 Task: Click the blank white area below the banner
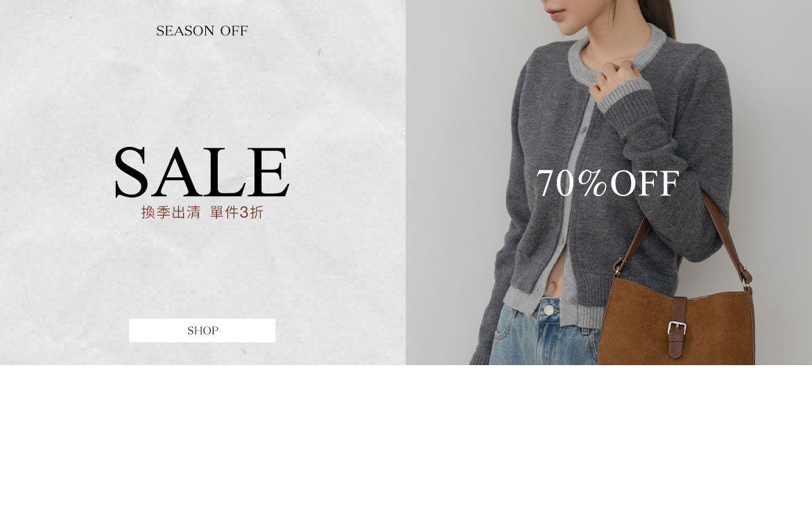tap(406, 439)
